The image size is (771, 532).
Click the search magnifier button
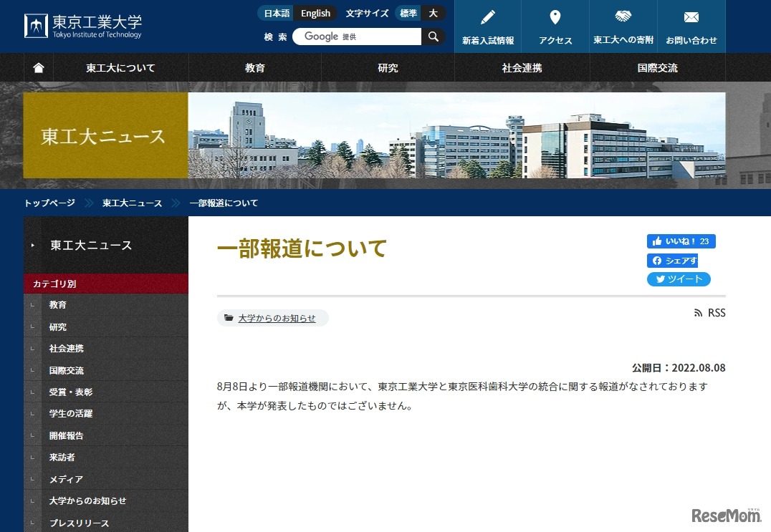click(x=433, y=37)
